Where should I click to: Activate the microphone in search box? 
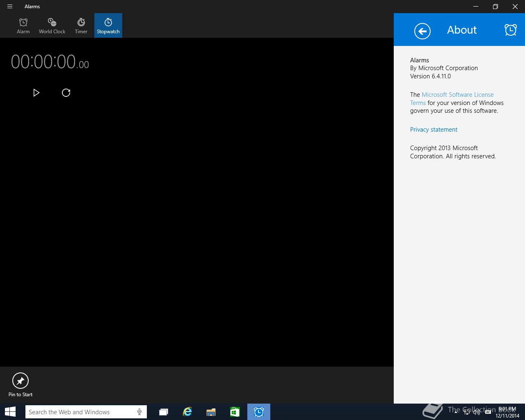coord(139,412)
